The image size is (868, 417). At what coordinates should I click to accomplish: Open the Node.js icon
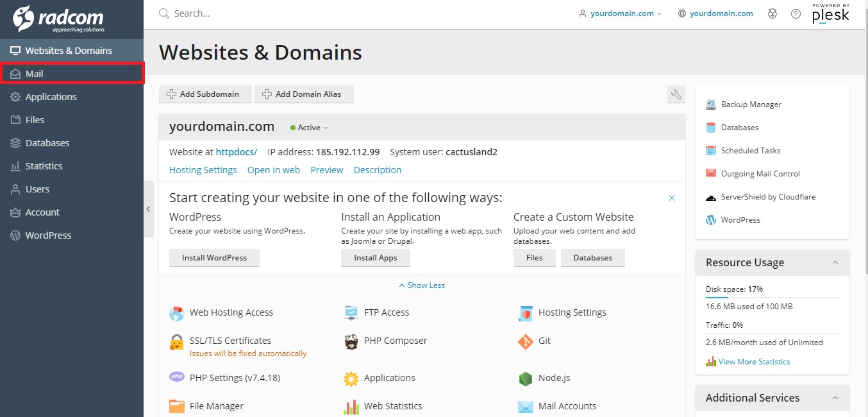click(526, 379)
